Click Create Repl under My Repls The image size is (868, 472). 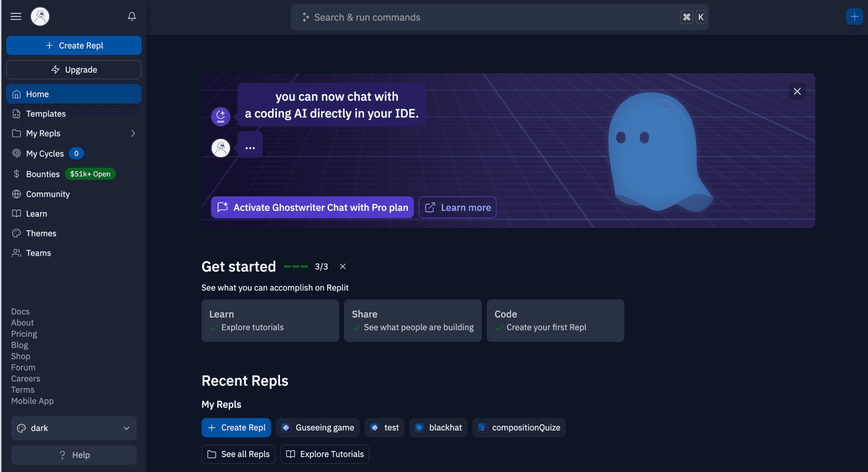[236, 428]
